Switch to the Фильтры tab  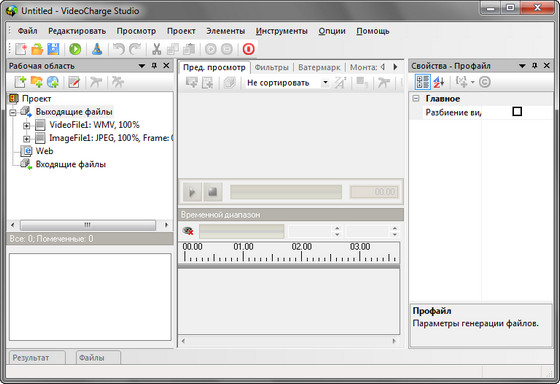[271, 67]
